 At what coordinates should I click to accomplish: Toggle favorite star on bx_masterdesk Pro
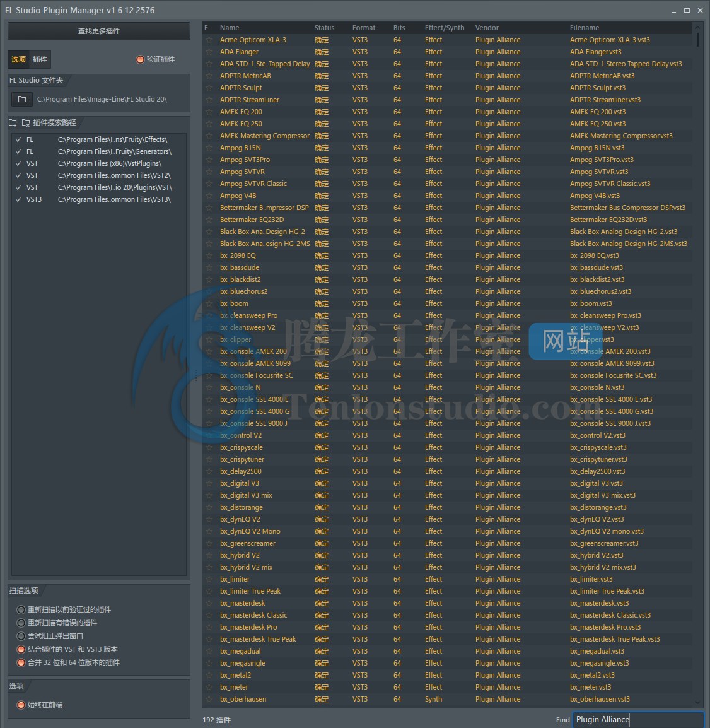click(209, 627)
